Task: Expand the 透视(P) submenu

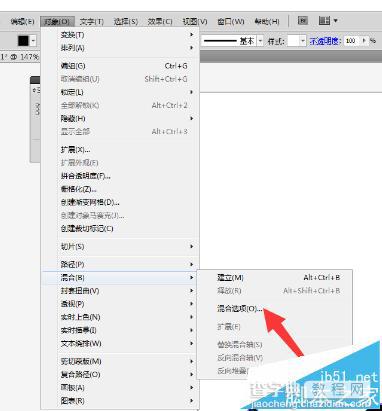Action: click(120, 304)
